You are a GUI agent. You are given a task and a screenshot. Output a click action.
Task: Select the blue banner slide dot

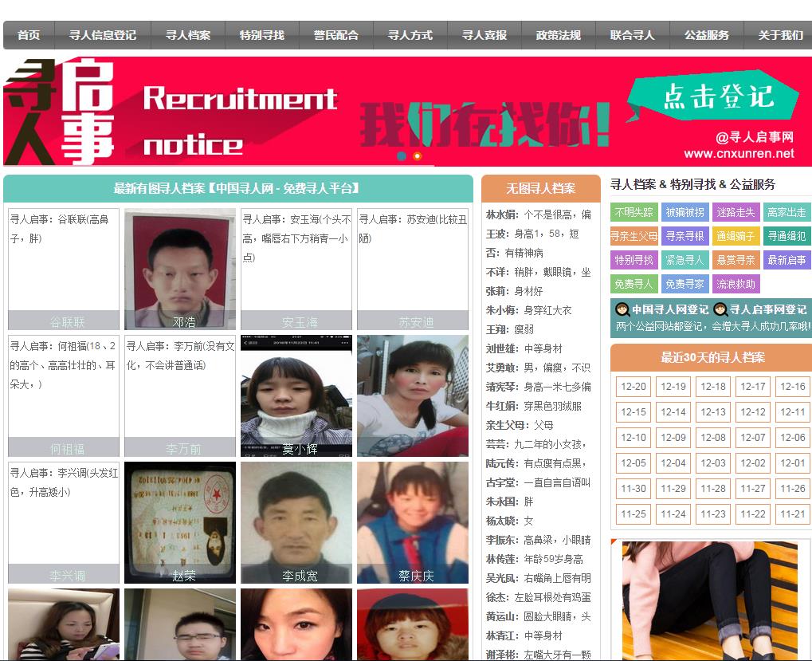[x=402, y=155]
